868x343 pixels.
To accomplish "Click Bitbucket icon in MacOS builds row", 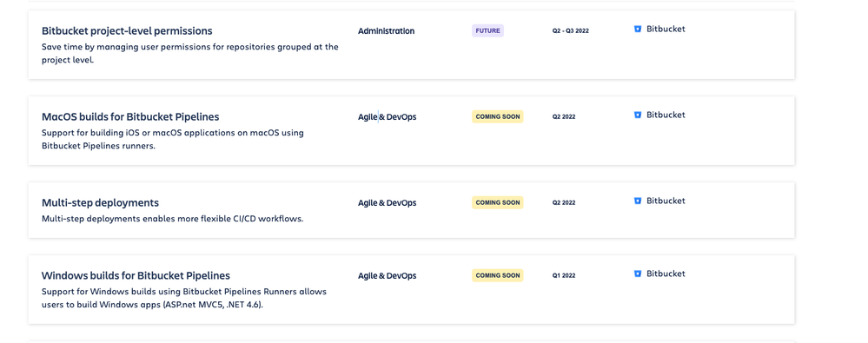I will [x=637, y=115].
